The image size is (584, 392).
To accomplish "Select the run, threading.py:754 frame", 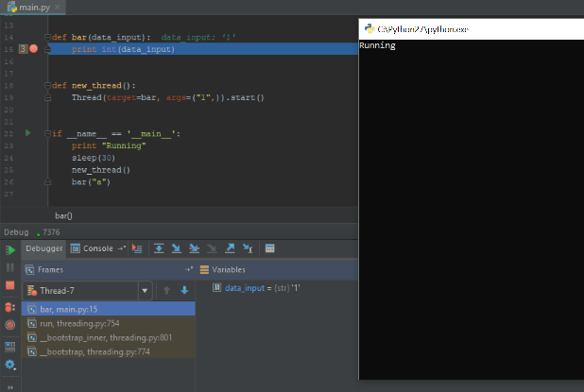I will [x=79, y=323].
